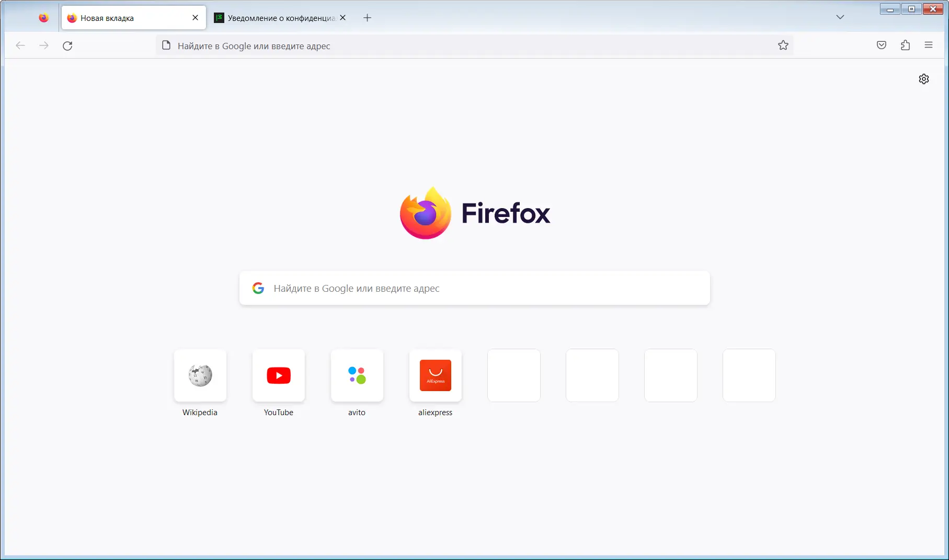Image resolution: width=949 pixels, height=560 pixels.
Task: Minimize the Firefox window
Action: (890, 9)
